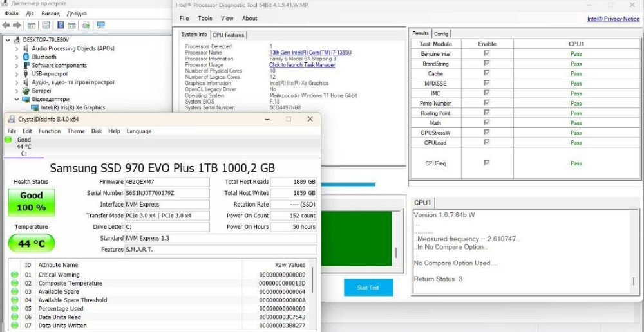Click the Forward arrow in Device Manager toolbar
644x332 pixels.
(x=17, y=25)
